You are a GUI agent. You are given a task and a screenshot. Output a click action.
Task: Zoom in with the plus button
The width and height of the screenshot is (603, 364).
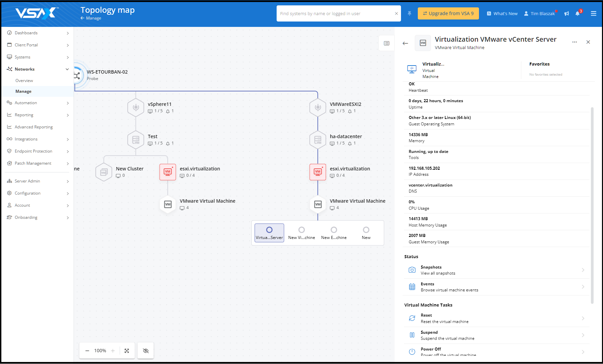113,351
